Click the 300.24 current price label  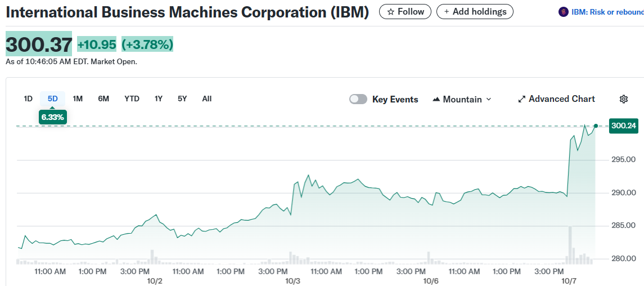624,126
